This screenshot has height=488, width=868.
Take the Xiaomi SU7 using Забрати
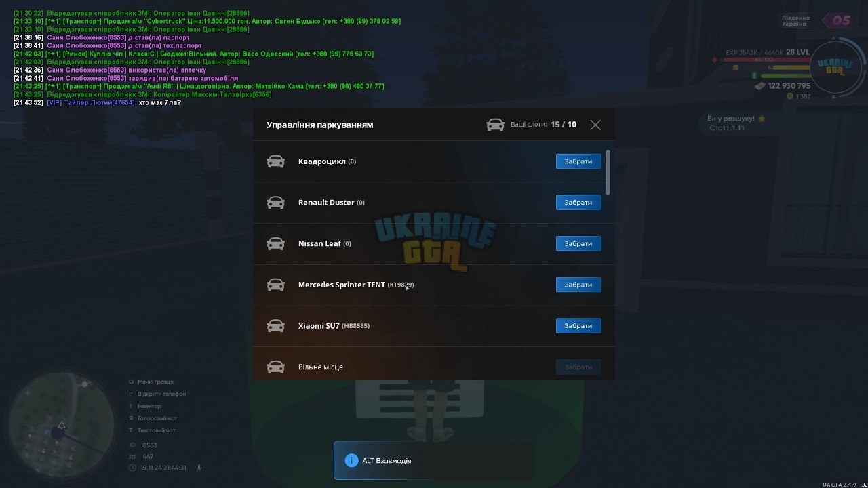[x=578, y=326]
